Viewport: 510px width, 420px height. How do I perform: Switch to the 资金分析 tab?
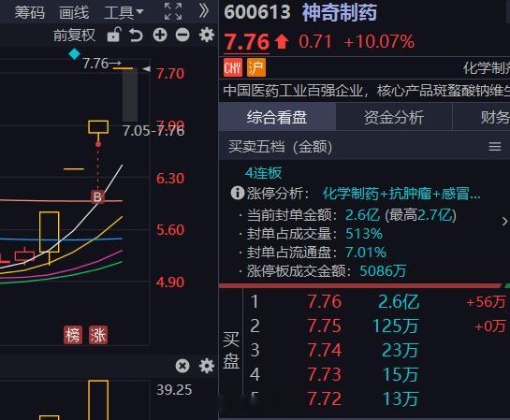coord(394,117)
